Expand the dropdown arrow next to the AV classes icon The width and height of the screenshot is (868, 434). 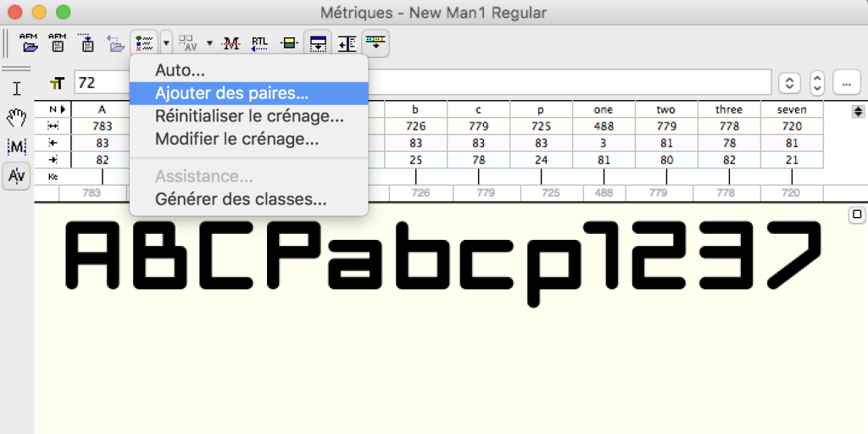tap(210, 42)
